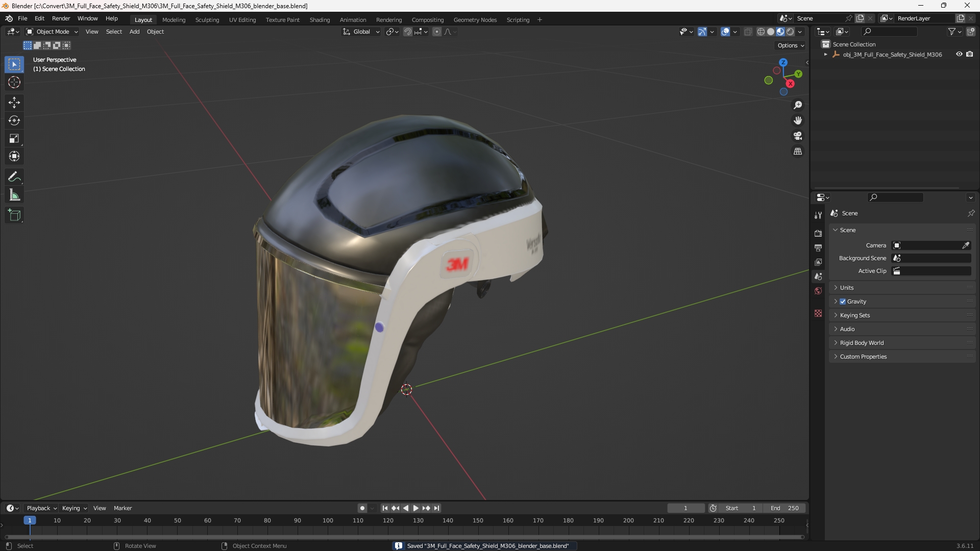
Task: Click the outliner filter funnel icon
Action: 951,32
